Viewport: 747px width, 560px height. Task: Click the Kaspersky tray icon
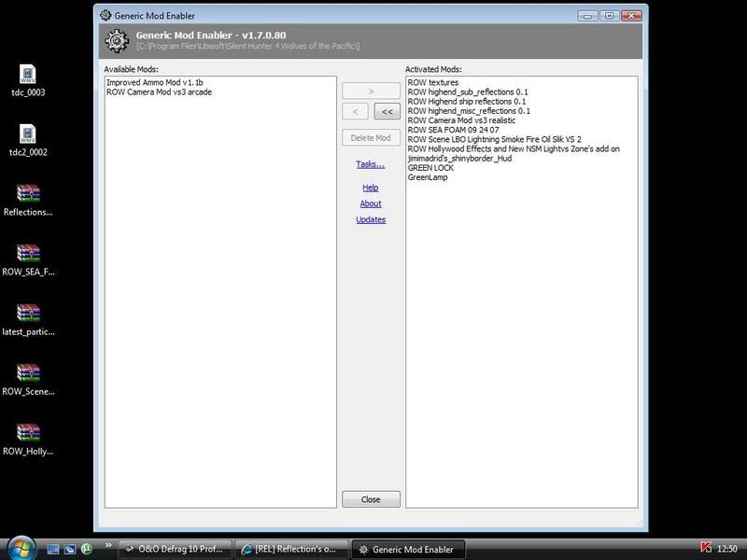[706, 548]
